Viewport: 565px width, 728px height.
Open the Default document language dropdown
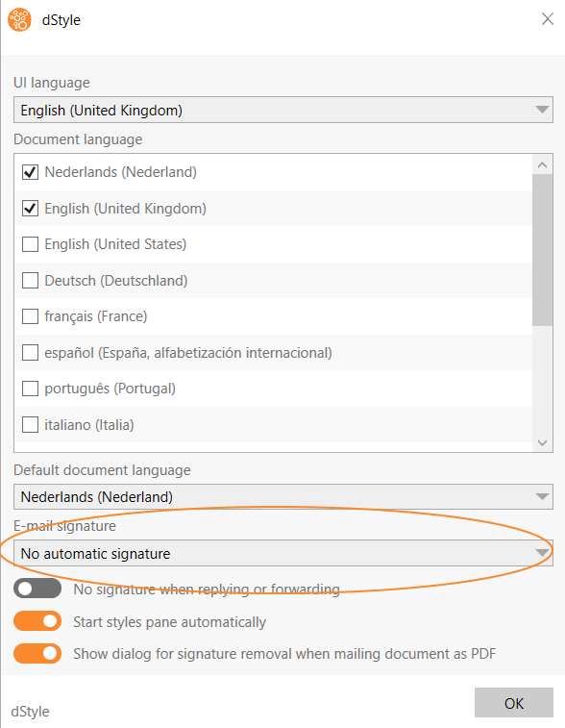282,497
